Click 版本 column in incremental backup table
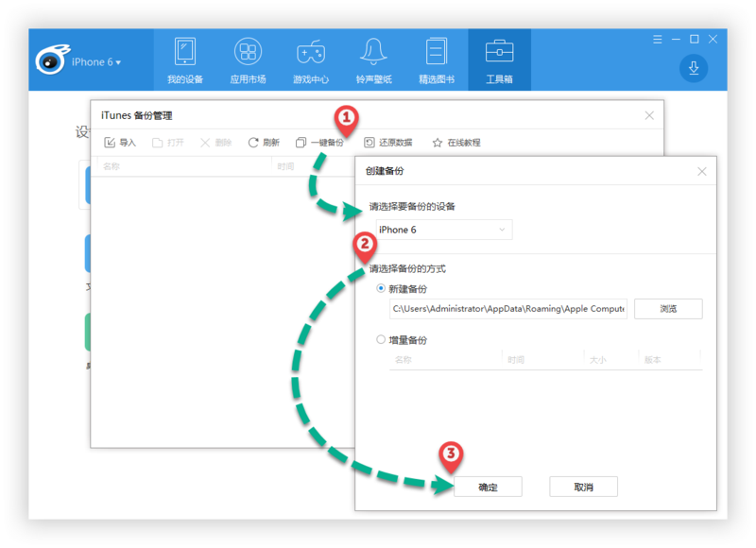Viewport: 756px width, 548px height. click(652, 360)
